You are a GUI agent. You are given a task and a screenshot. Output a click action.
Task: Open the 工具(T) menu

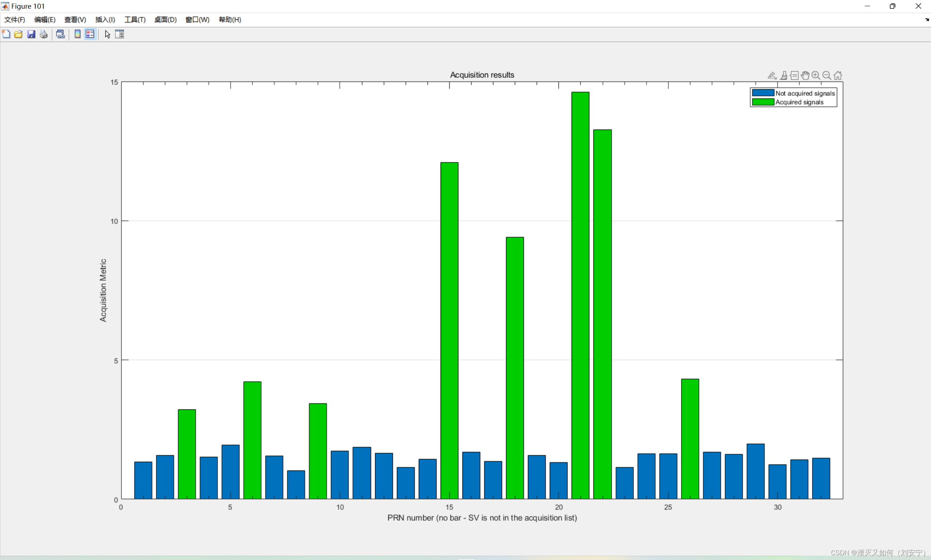135,20
